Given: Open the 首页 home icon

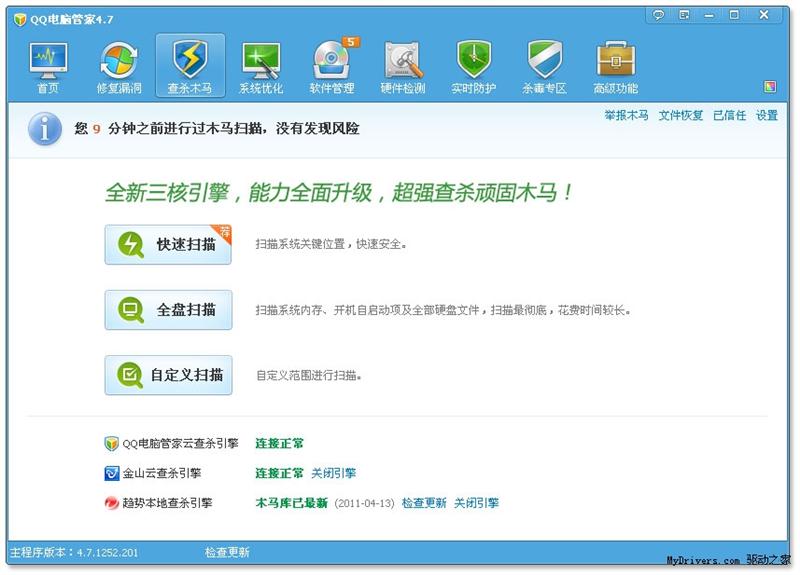Looking at the screenshot, I should click(x=48, y=67).
